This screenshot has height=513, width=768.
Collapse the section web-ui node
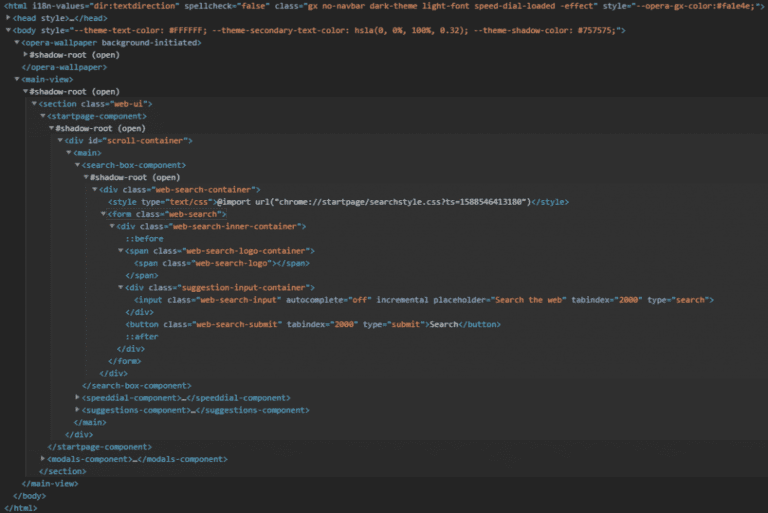(x=34, y=103)
